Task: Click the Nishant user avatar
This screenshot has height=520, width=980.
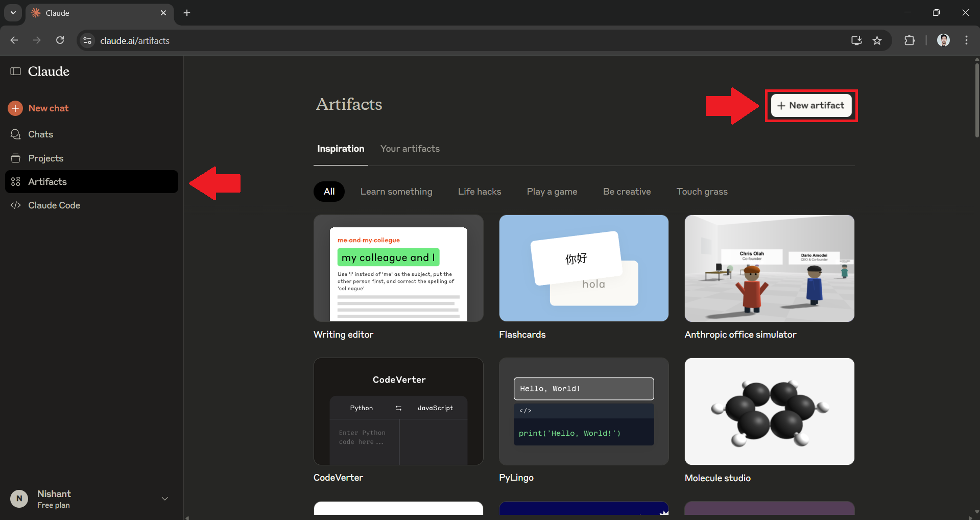Action: [x=19, y=499]
